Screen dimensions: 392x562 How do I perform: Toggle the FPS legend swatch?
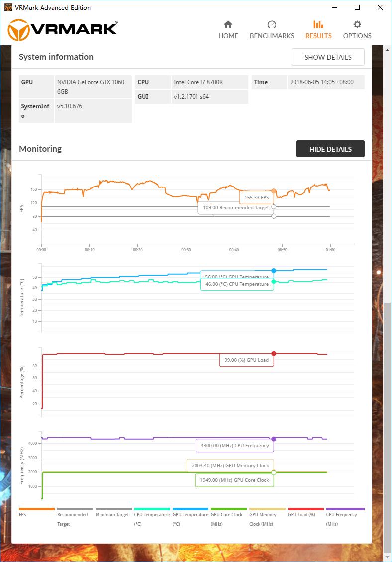37,509
